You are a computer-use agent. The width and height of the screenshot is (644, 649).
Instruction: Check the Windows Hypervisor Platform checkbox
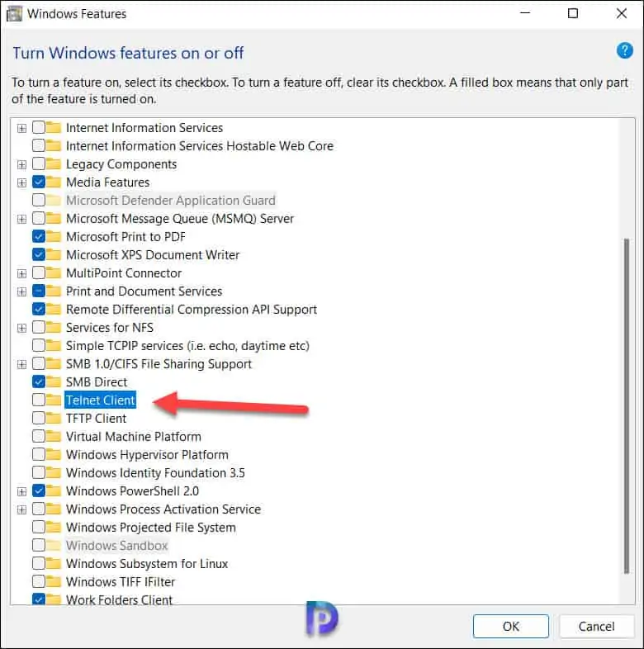click(x=39, y=454)
